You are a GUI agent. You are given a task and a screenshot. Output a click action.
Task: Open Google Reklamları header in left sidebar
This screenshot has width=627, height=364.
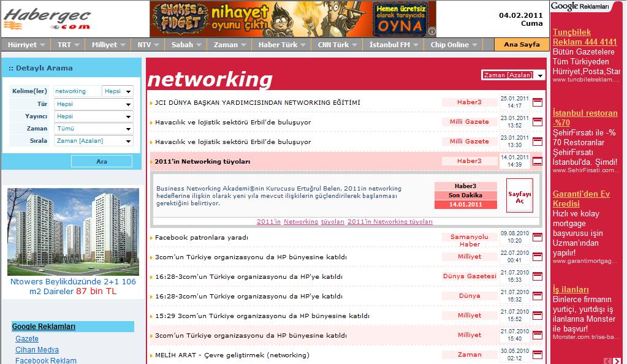[x=44, y=327]
